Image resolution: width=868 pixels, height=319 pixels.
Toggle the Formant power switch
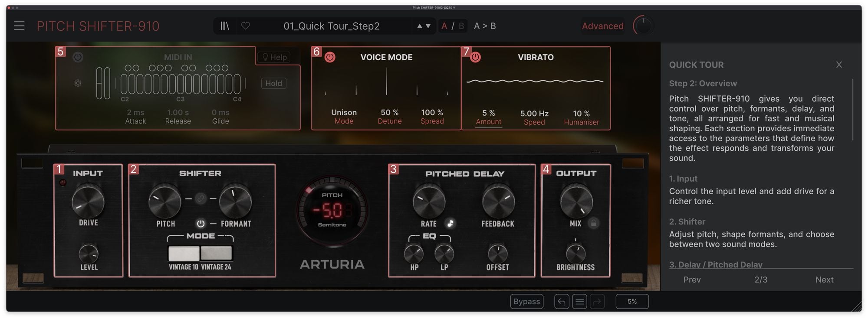[x=201, y=224]
